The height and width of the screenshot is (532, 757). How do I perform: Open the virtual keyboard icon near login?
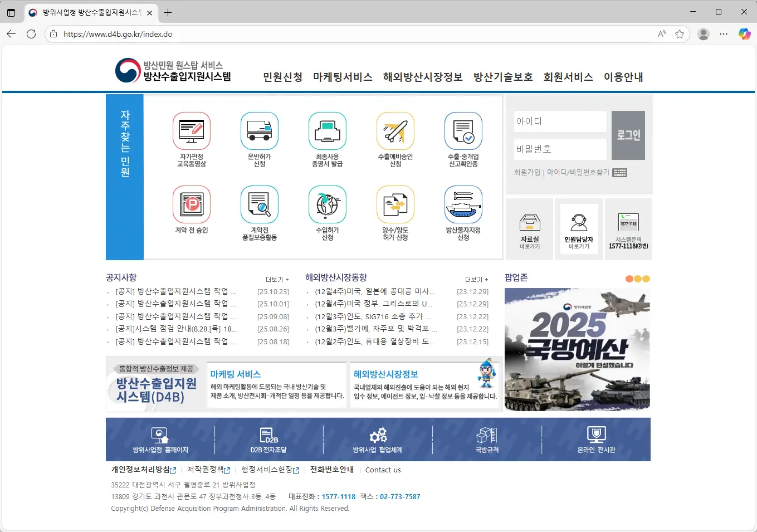620,173
